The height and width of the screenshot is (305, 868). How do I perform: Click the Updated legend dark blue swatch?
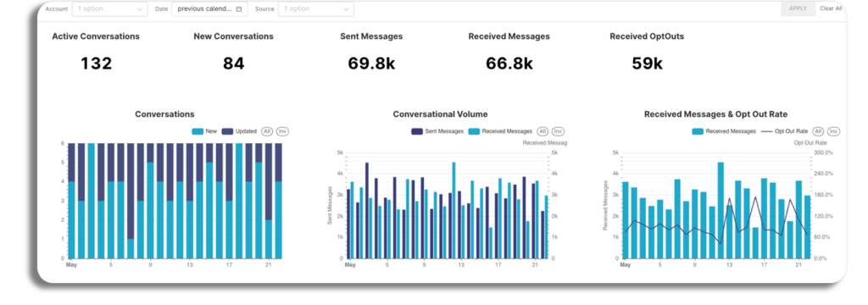pos(227,131)
